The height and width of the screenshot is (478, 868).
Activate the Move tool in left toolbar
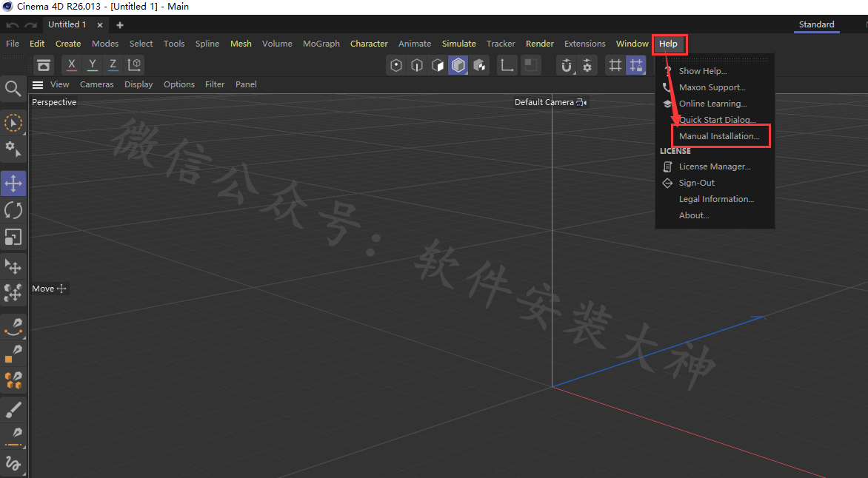[13, 184]
